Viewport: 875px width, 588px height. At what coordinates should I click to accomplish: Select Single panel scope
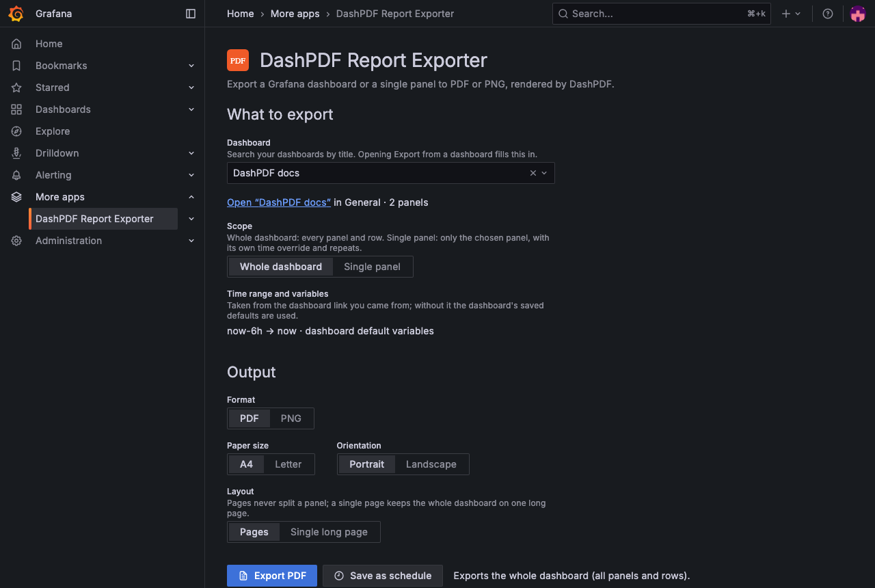pyautogui.click(x=372, y=267)
